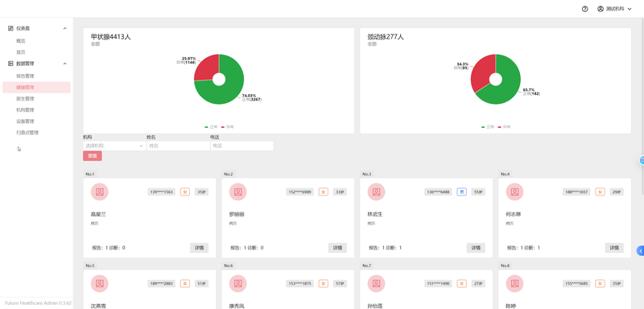
Task: Open the 测试机构 account dropdown
Action: (615, 9)
